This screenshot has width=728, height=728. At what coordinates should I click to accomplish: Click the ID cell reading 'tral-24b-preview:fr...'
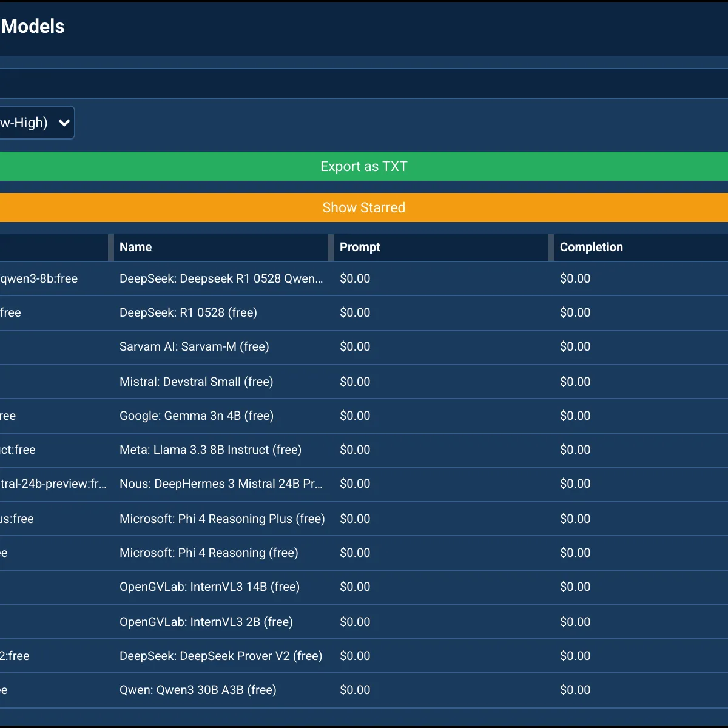point(53,484)
